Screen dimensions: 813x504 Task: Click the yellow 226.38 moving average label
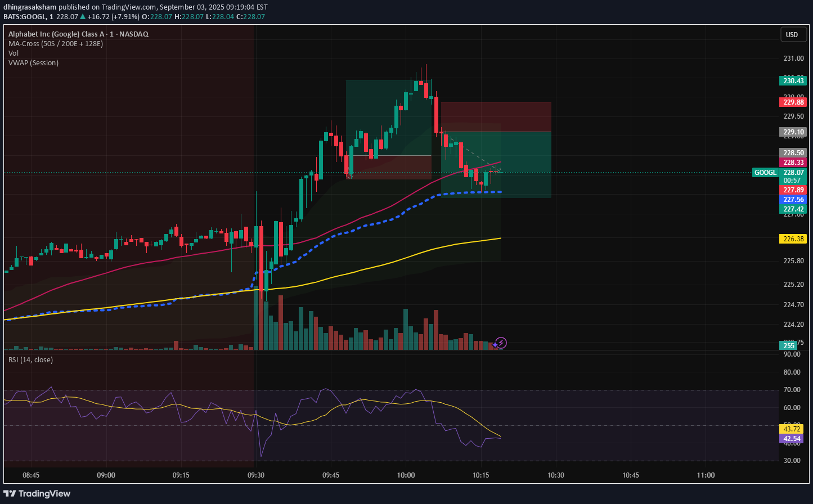[793, 239]
